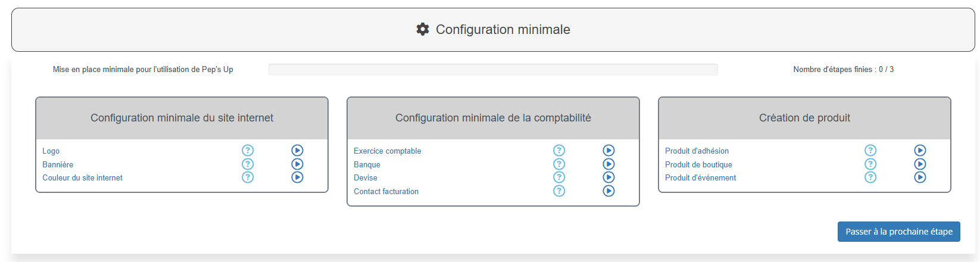Launch the Couleur du site internet step

tap(297, 177)
